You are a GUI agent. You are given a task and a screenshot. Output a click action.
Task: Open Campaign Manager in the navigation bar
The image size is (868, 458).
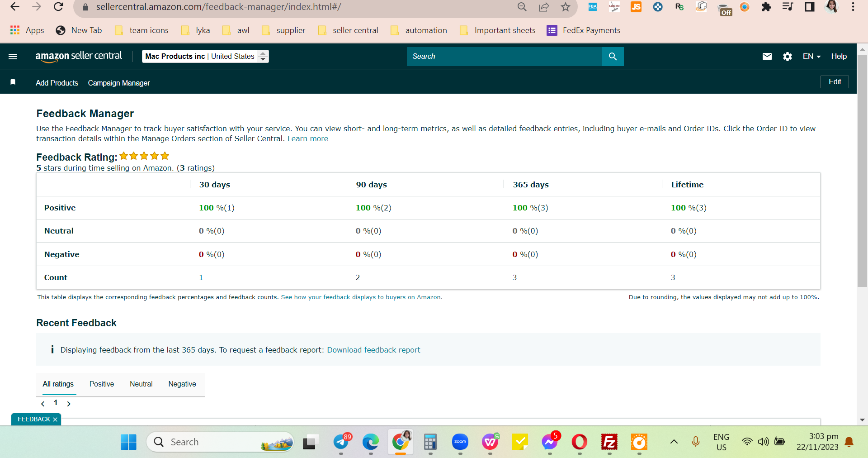[119, 83]
